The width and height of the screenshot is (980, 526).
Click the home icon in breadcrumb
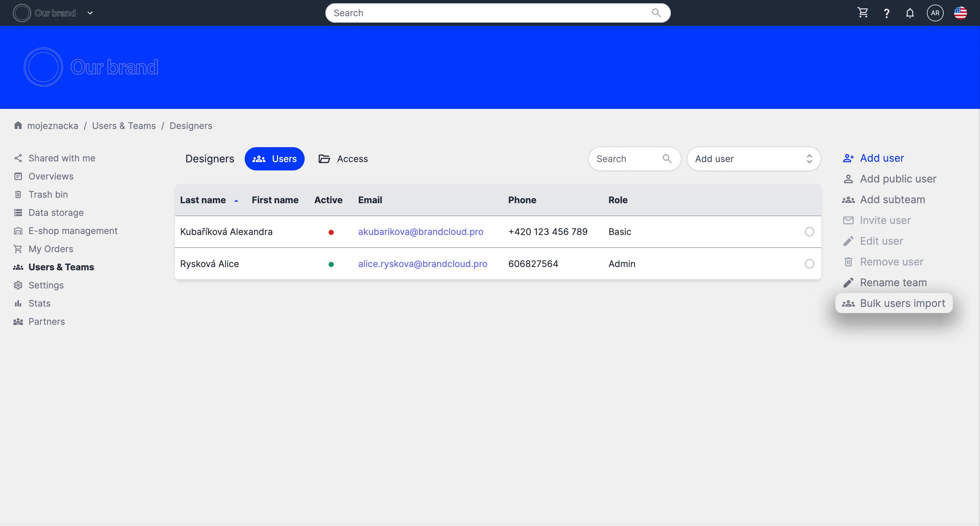coord(18,125)
